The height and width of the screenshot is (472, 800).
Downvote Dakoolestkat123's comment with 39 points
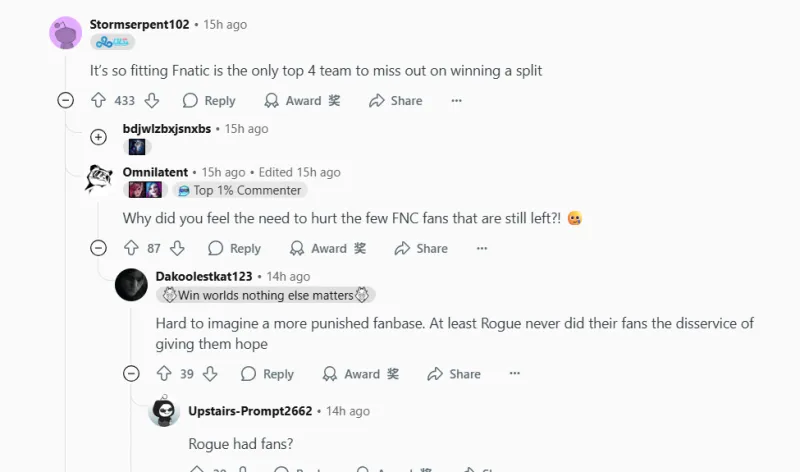coord(210,374)
